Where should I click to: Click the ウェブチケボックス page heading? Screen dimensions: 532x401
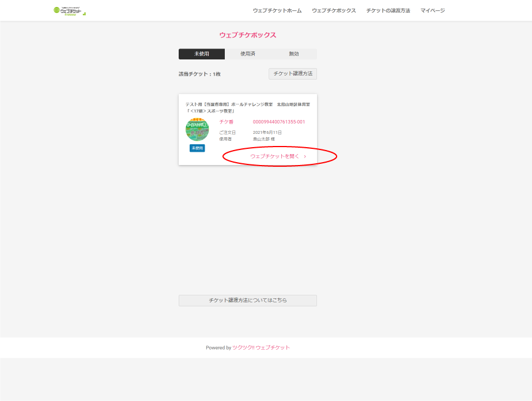click(248, 35)
